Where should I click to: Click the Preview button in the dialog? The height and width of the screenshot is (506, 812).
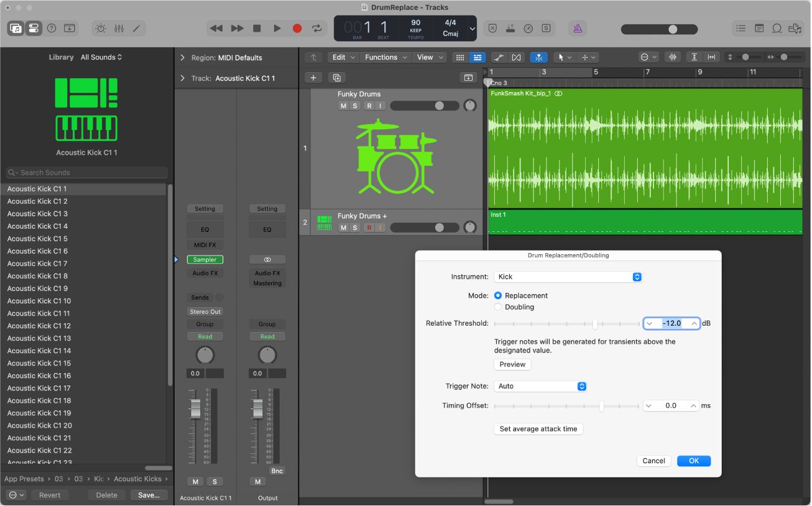pos(512,364)
